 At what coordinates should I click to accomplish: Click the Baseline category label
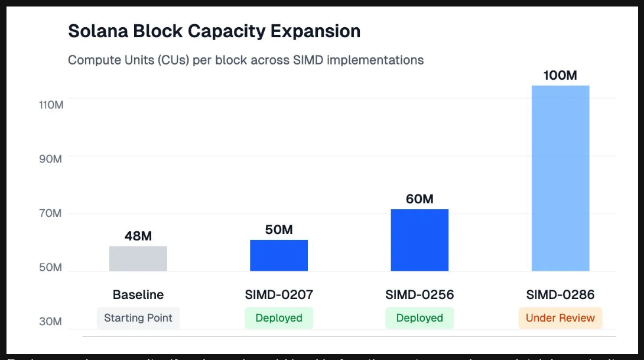pos(138,294)
